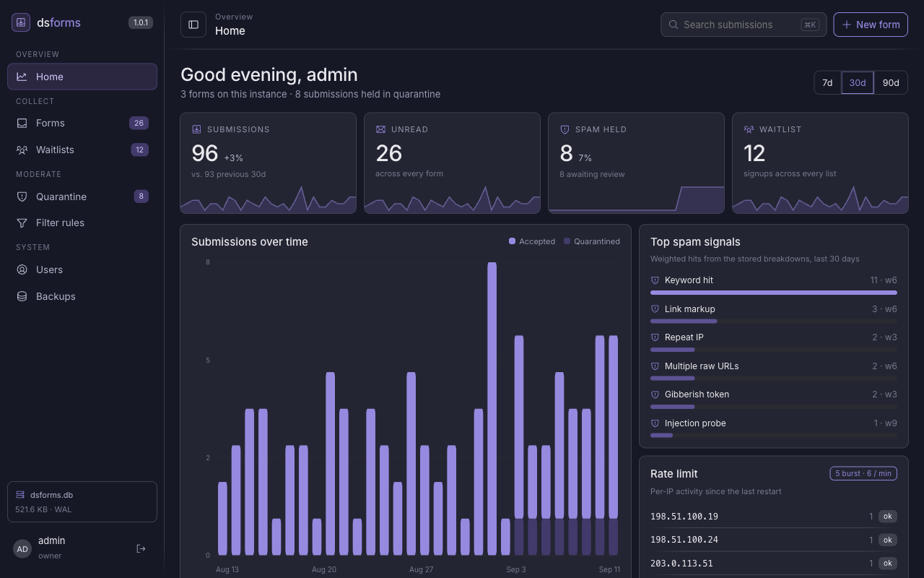This screenshot has height=578, width=924.
Task: Click the New form button
Action: tap(871, 25)
